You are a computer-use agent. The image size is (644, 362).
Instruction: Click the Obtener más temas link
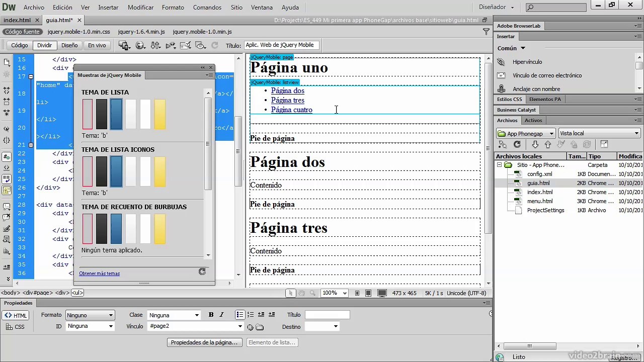100,274
